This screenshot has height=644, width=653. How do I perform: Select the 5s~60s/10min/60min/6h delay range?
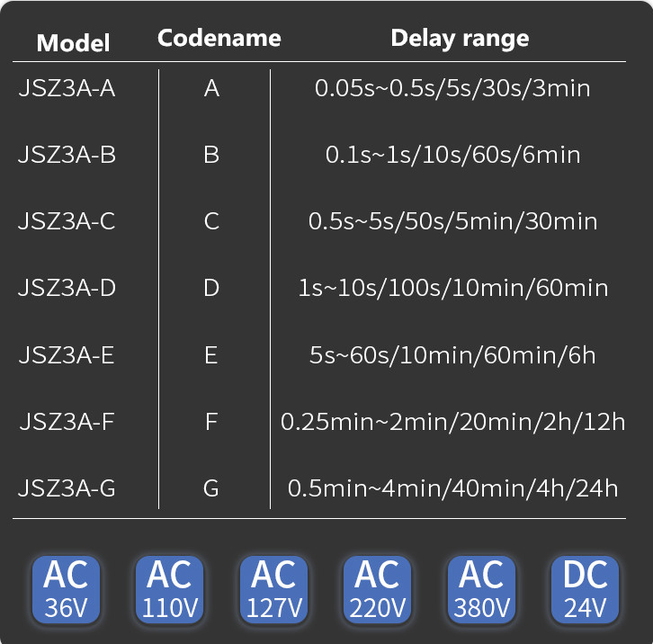tap(452, 355)
